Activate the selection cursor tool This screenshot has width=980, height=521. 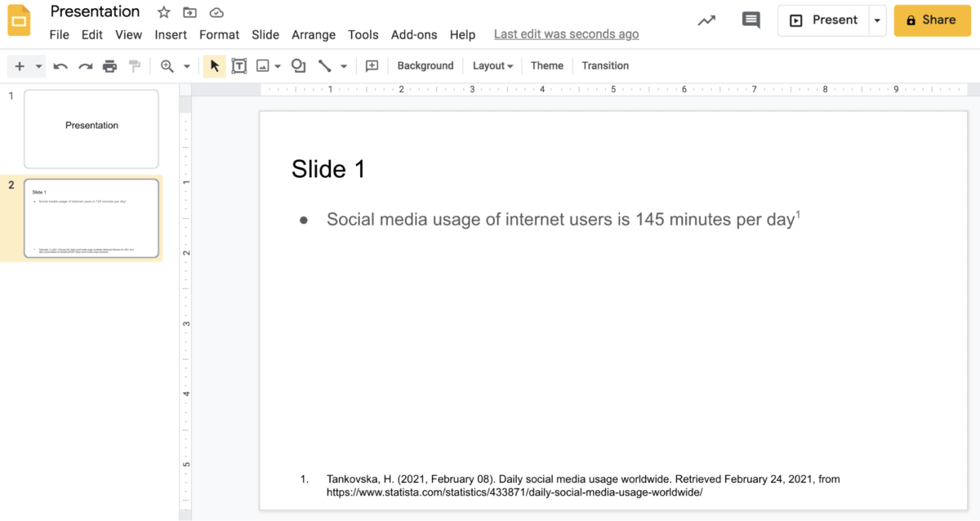tap(214, 65)
